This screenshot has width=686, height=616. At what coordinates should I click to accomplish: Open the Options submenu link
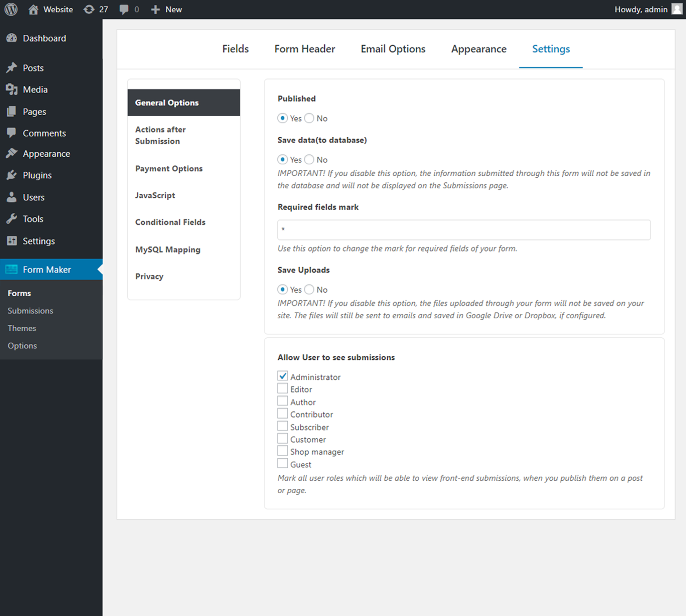coord(22,346)
